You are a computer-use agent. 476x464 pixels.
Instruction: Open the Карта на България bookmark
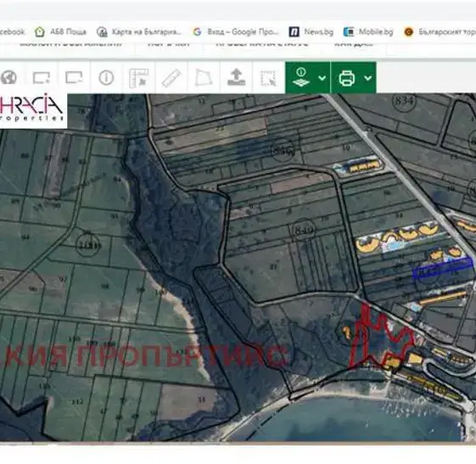coord(139,32)
